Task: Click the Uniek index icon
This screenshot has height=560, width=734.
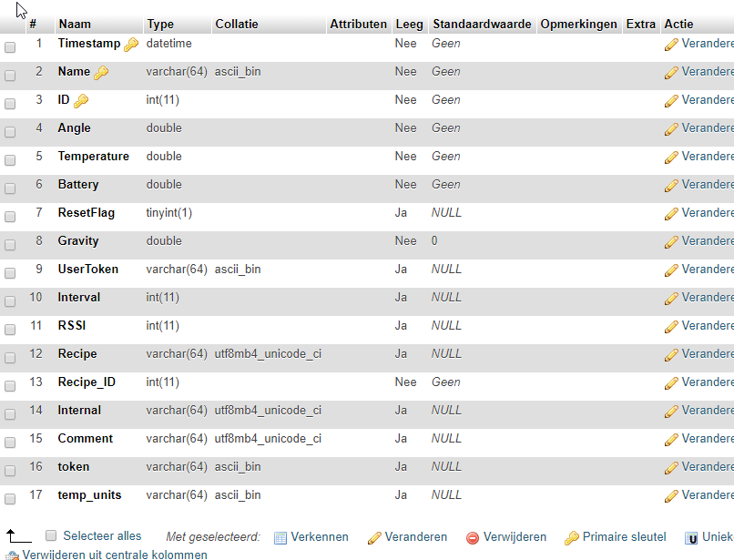Action: 691,537
